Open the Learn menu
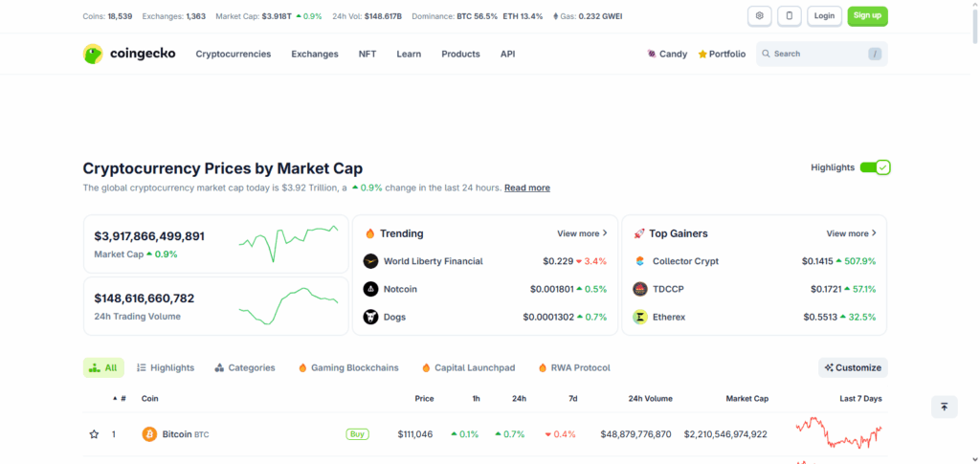Image resolution: width=980 pixels, height=464 pixels. click(x=409, y=55)
